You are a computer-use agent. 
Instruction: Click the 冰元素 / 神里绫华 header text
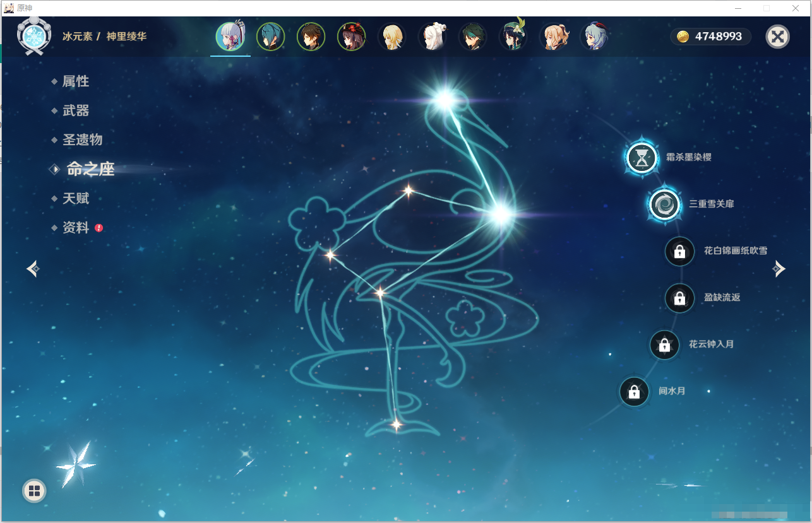coord(104,37)
